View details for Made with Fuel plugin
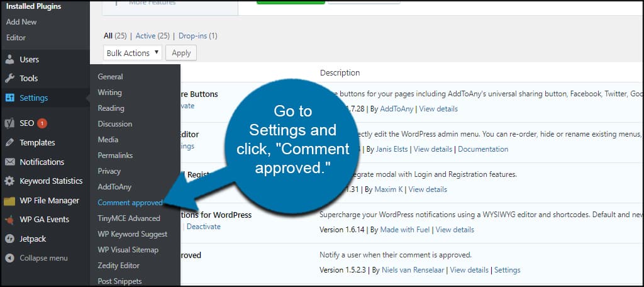Image resolution: width=644 pixels, height=287 pixels. pyautogui.click(x=455, y=230)
